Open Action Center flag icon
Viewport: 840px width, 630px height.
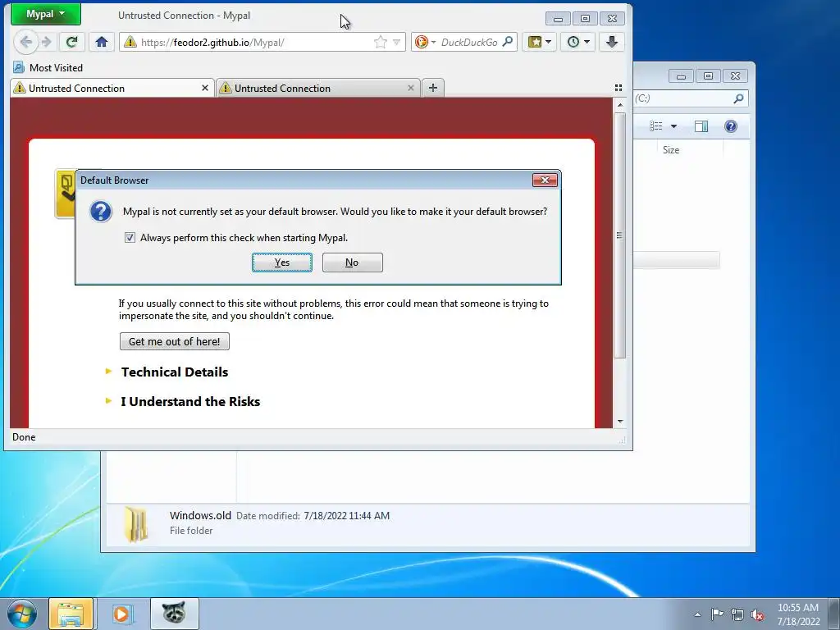tap(717, 614)
